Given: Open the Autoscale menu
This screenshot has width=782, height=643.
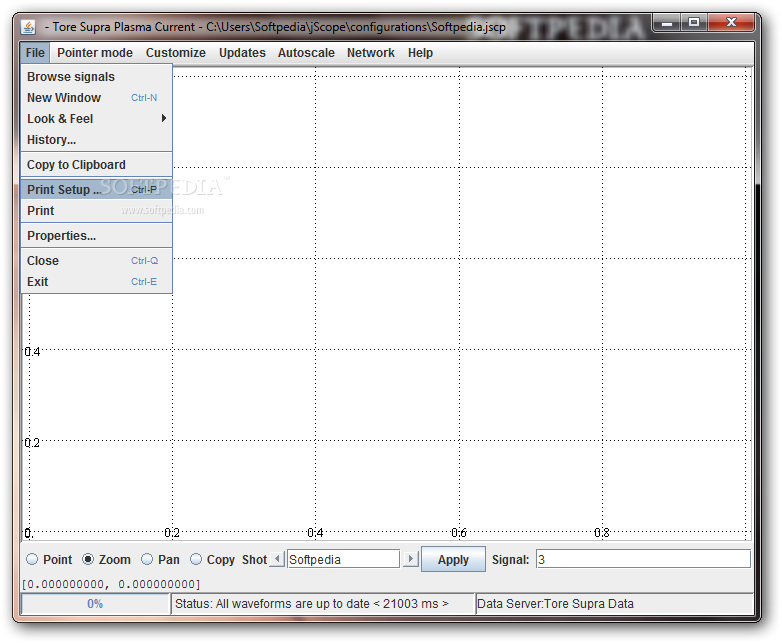Looking at the screenshot, I should 306,53.
